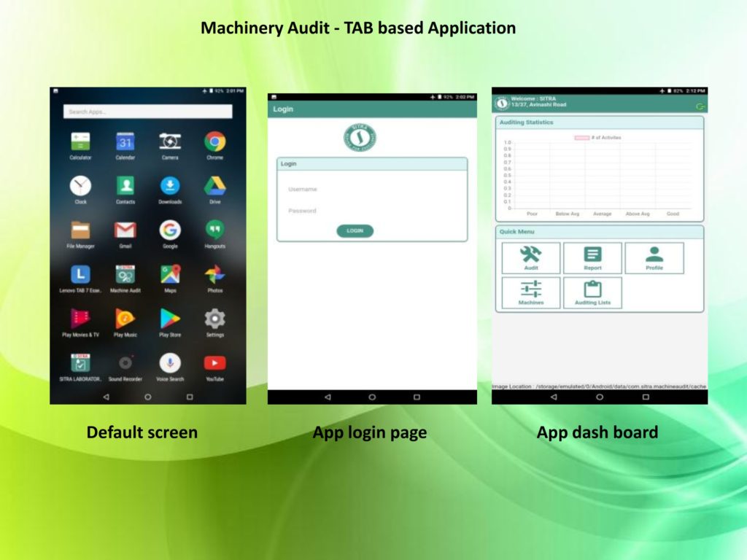747x560 pixels.
Task: Open Profile from Quick Menu
Action: click(x=654, y=257)
